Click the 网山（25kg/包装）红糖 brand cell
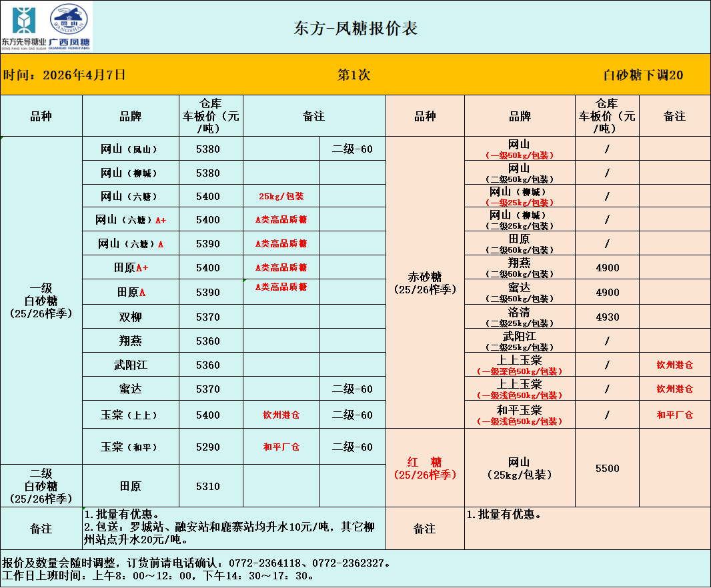 point(520,468)
